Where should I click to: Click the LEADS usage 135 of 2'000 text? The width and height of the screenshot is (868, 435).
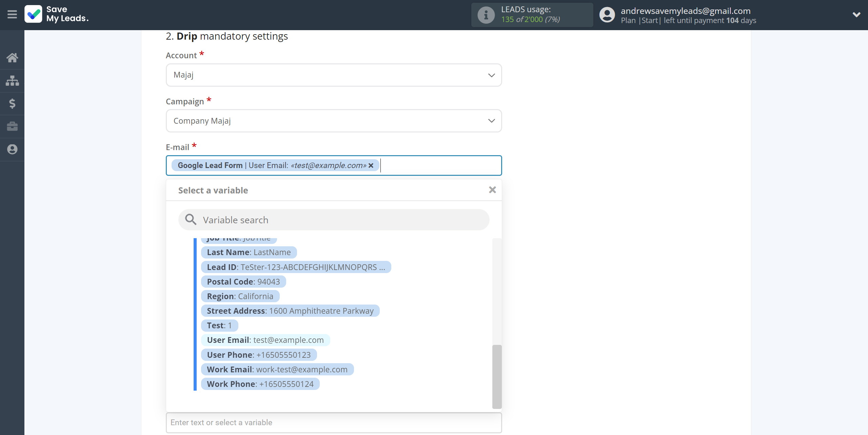(x=531, y=20)
